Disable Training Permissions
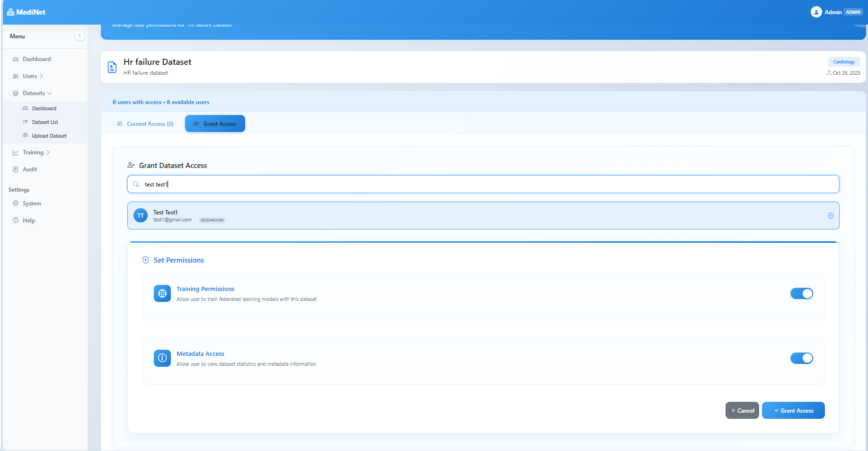This screenshot has height=451, width=868. [802, 293]
